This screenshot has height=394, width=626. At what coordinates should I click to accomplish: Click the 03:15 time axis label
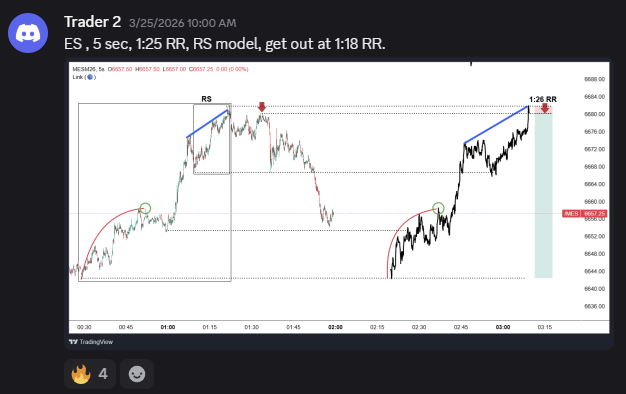[x=545, y=327]
